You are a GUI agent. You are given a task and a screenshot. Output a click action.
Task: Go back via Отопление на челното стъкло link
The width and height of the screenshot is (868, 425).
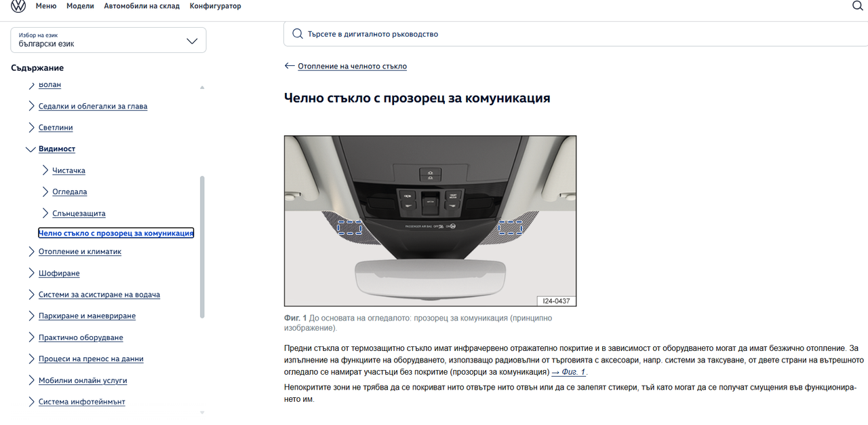[352, 66]
